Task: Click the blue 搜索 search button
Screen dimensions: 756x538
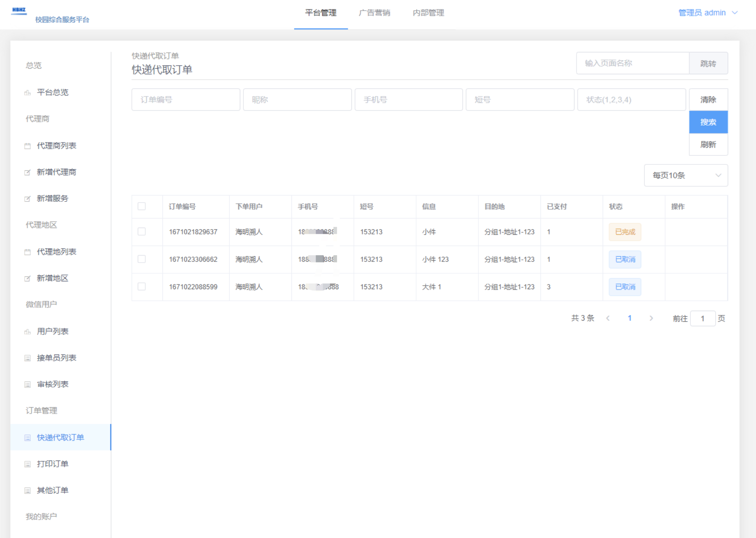Action: pyautogui.click(x=708, y=122)
